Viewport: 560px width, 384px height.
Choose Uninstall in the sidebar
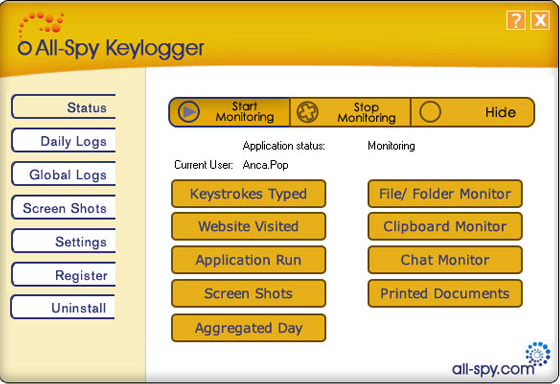point(63,307)
